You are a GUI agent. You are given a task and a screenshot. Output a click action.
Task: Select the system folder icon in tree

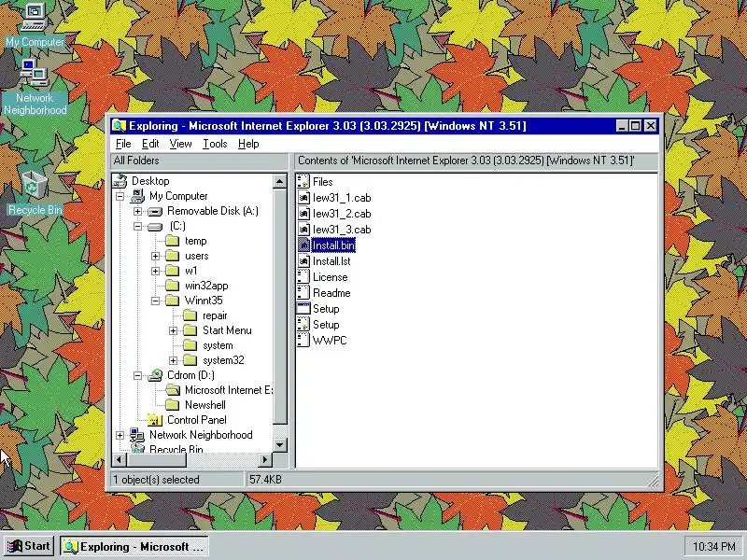tap(190, 345)
